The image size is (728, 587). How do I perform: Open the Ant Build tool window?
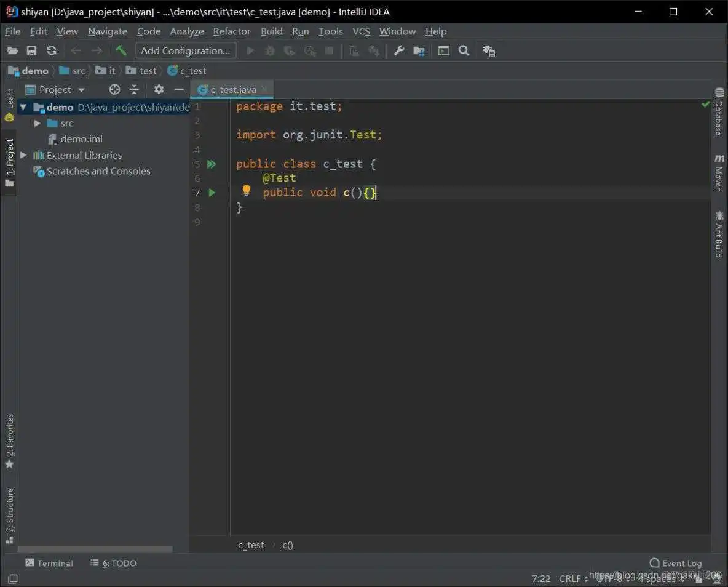(x=719, y=233)
